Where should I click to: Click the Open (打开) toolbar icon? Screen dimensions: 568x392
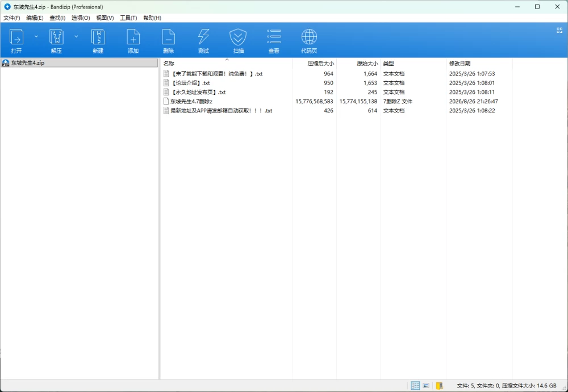pyautogui.click(x=16, y=37)
